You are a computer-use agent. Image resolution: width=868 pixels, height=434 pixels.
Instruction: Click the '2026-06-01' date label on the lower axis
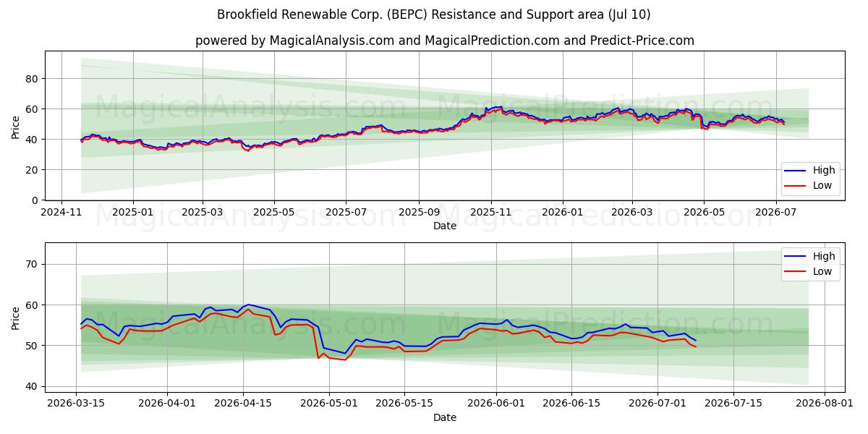496,405
